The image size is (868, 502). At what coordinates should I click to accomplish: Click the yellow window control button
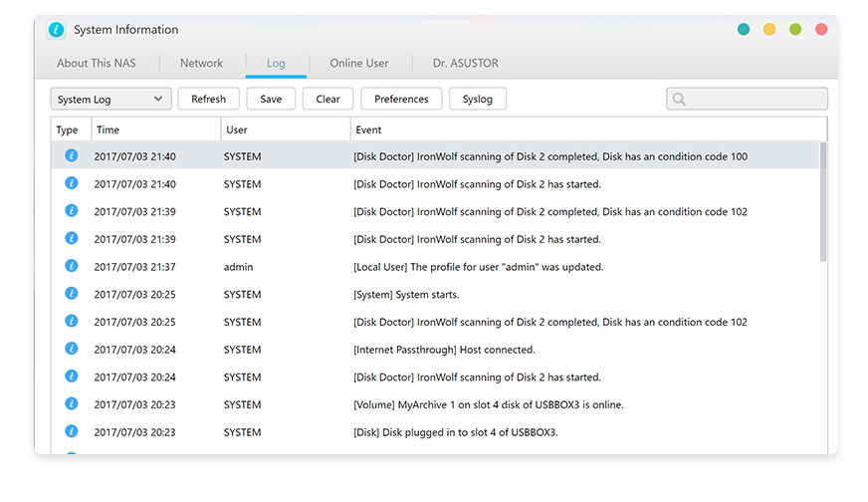pyautogui.click(x=769, y=29)
